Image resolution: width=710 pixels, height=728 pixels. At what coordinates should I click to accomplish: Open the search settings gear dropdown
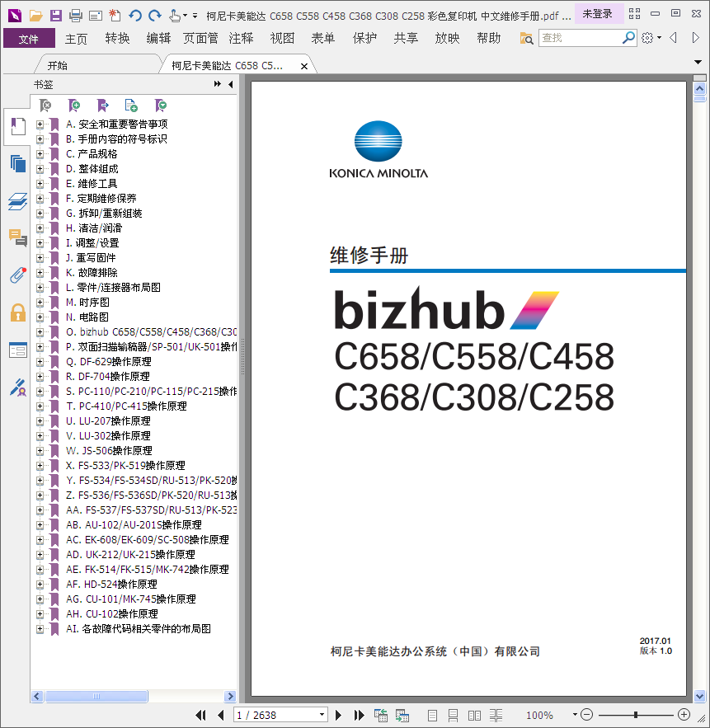651,38
